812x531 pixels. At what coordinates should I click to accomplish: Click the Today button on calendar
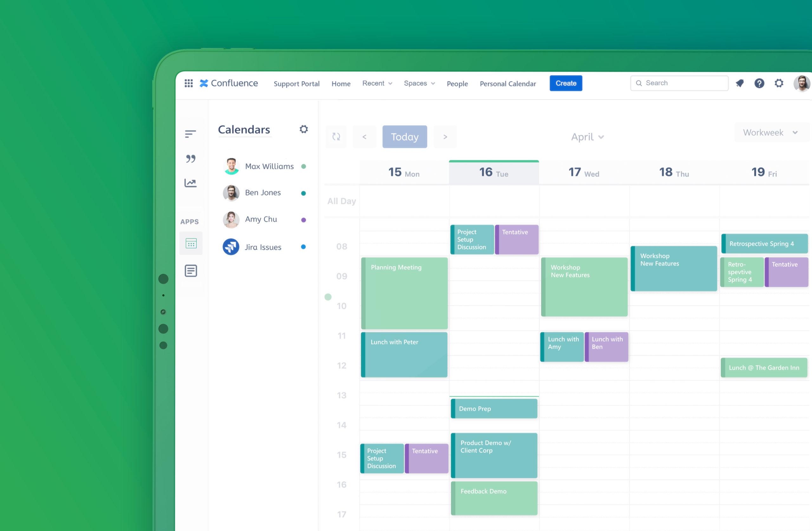coord(404,137)
